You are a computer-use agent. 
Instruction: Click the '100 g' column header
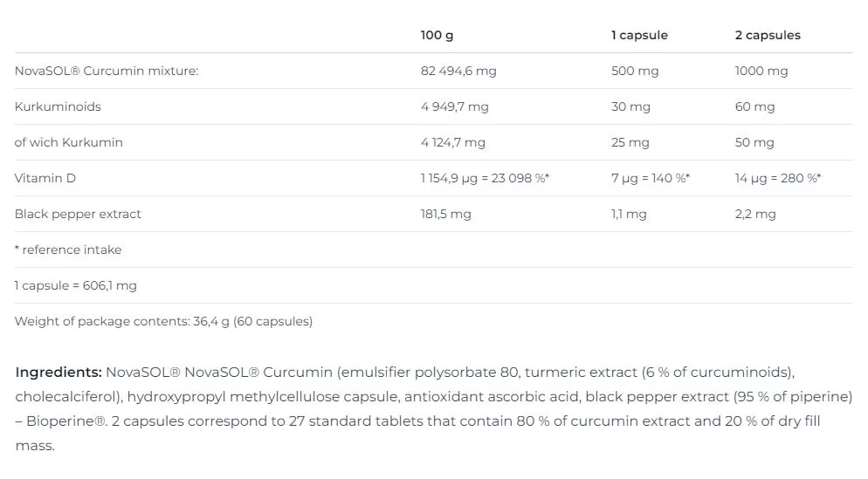point(437,35)
